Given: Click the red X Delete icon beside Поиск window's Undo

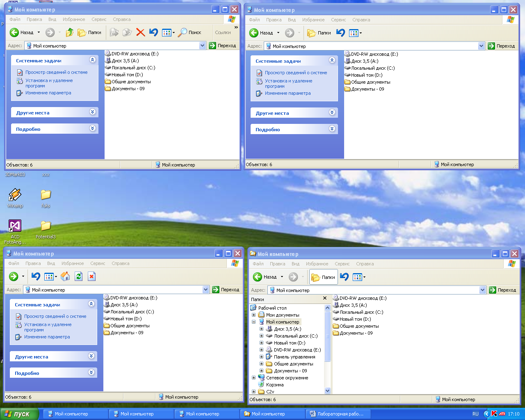Looking at the screenshot, I should (x=141, y=32).
